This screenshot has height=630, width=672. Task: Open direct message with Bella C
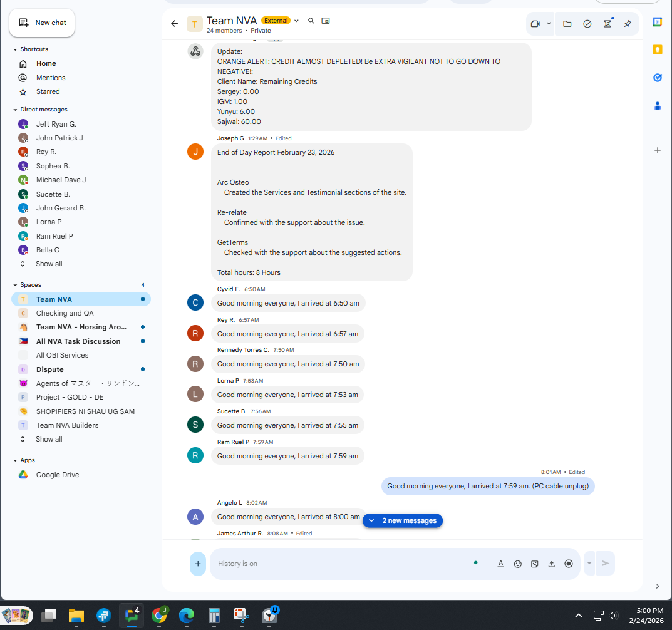(x=48, y=250)
